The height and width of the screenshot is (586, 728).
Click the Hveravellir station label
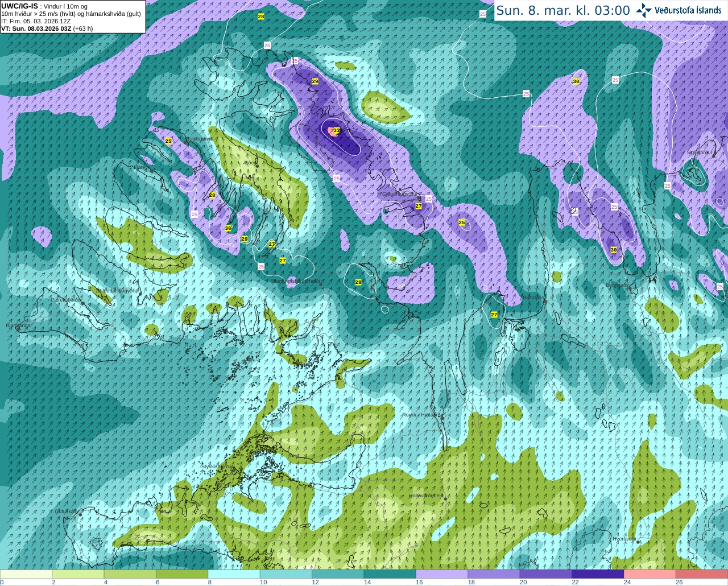[x=624, y=539]
